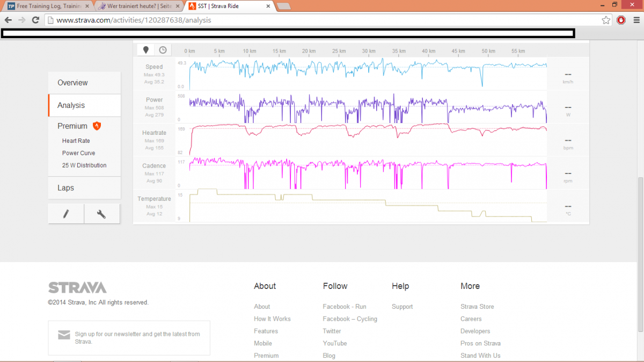Open the Overview section

84,83
